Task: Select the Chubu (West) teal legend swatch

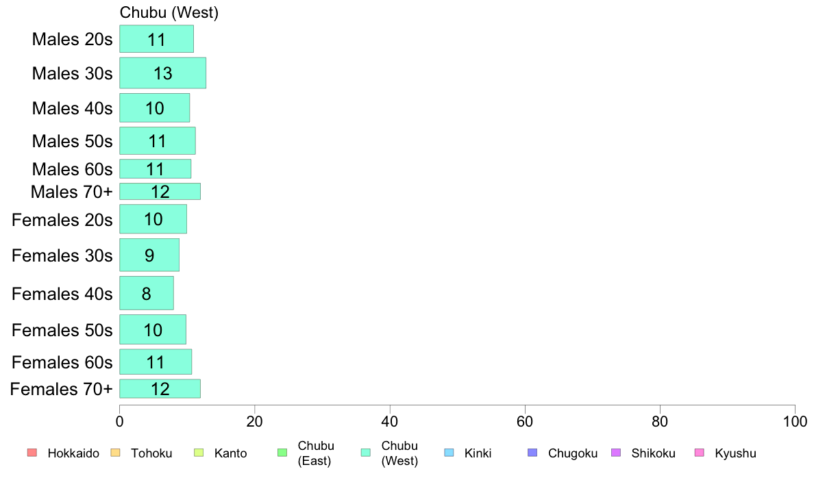Action: pyautogui.click(x=366, y=453)
